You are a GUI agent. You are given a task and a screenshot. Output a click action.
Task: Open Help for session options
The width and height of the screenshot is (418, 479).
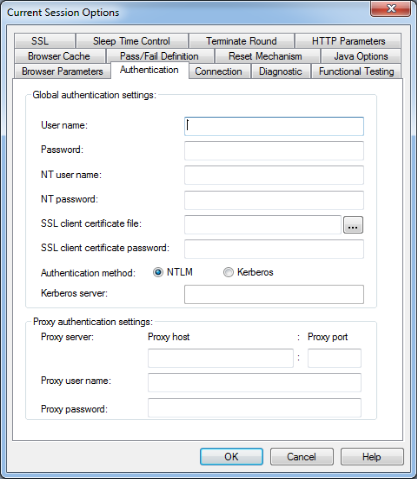[x=372, y=456]
